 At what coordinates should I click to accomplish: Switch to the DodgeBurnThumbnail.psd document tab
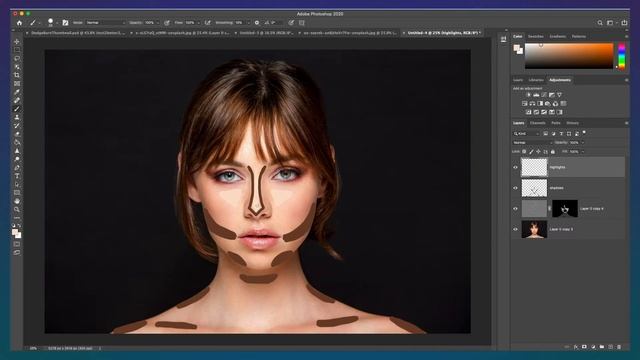(x=78, y=33)
